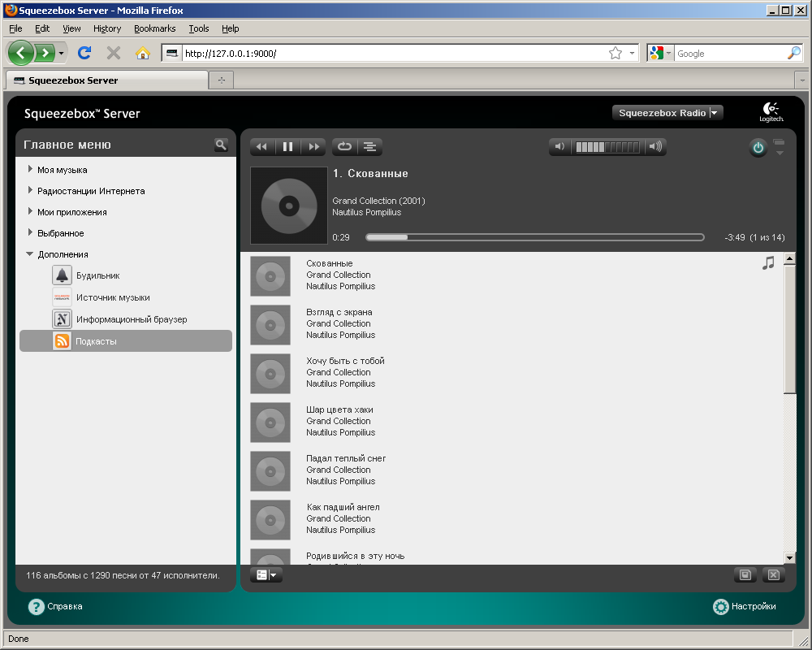Open the Источник музыки icon
The width and height of the screenshot is (812, 650).
[63, 297]
